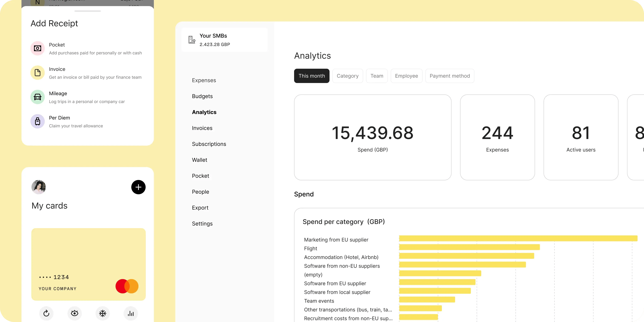The height and width of the screenshot is (322, 644).
Task: Click the Mastercard logo on the card
Action: click(x=127, y=286)
